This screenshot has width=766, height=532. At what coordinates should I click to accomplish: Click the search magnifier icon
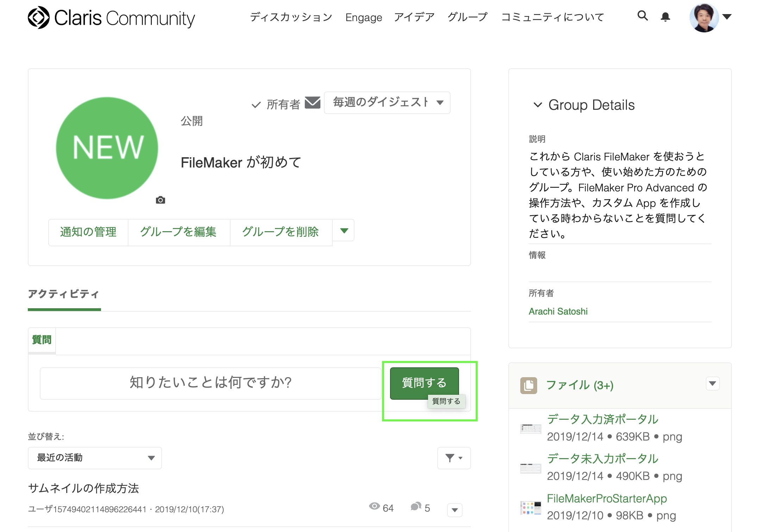[x=642, y=16]
